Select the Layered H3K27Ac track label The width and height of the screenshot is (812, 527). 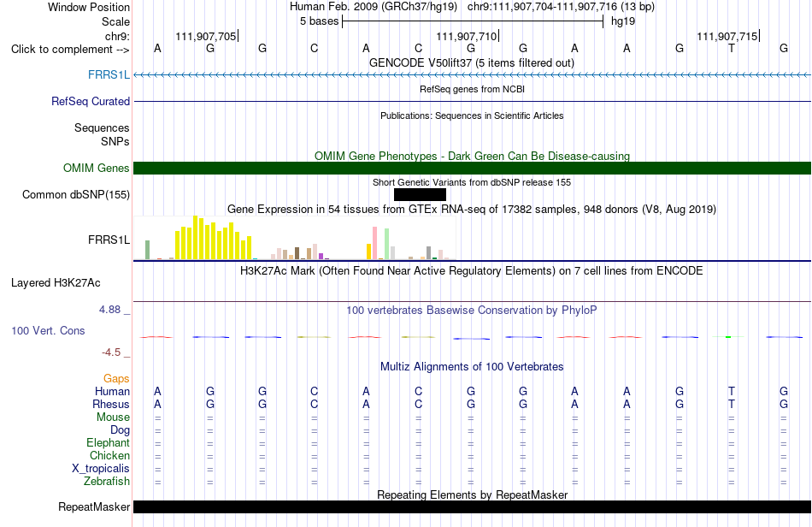point(56,283)
